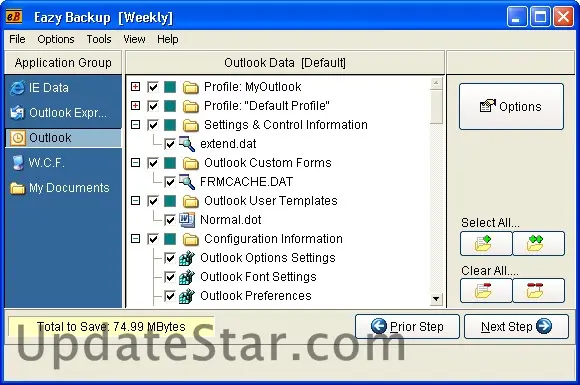Viewport: 580px width, 385px height.
Task: Select the Outlook Preferences entry
Action: coord(256,296)
